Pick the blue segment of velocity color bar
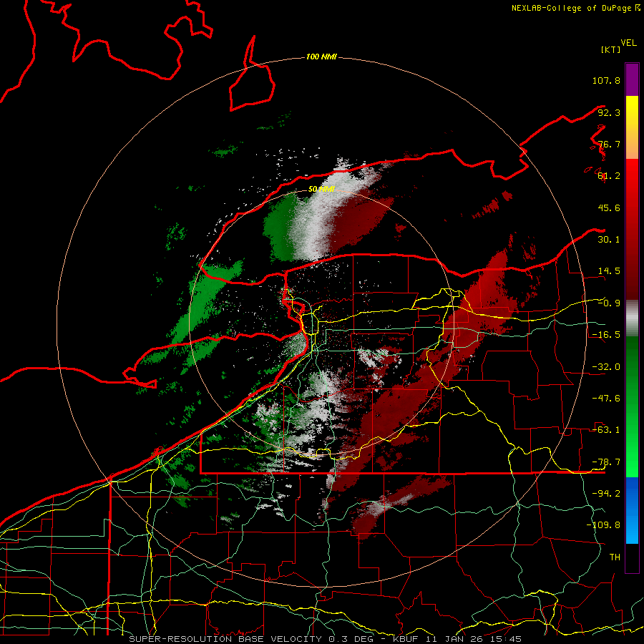 click(632, 509)
